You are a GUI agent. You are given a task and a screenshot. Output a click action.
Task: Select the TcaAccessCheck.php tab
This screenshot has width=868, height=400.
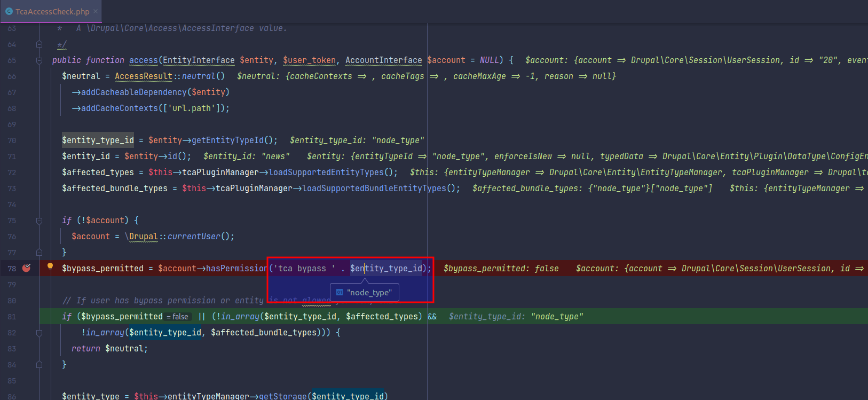click(x=52, y=11)
